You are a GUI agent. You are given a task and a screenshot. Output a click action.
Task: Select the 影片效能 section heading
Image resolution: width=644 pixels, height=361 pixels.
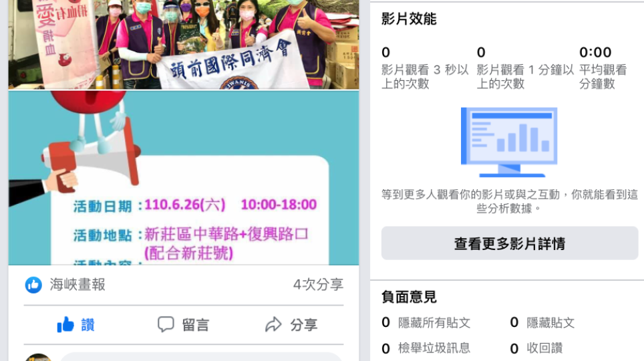click(x=409, y=19)
